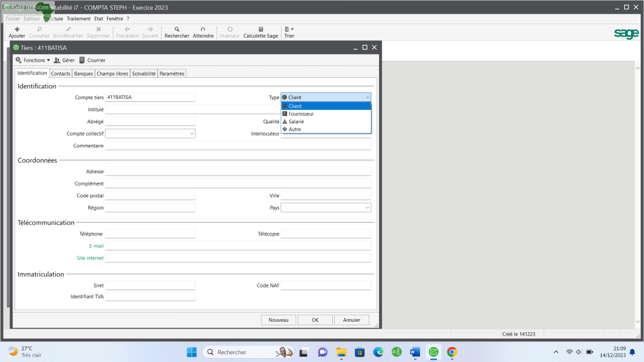The image size is (644, 362).
Task: Open the Structure menu
Action: [53, 19]
